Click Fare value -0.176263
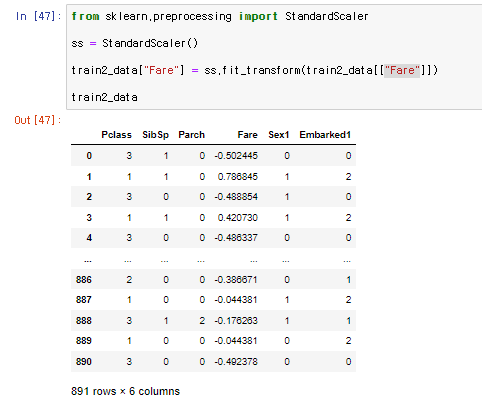 [x=236, y=321]
